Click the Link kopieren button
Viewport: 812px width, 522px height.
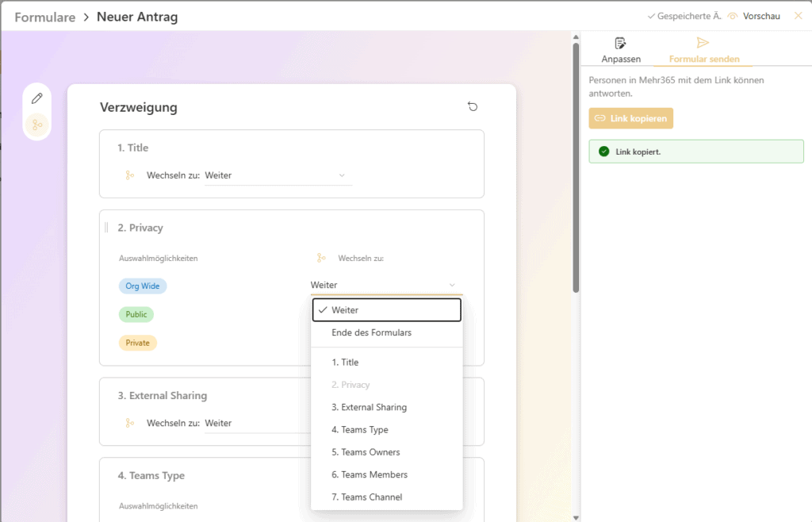(x=630, y=118)
